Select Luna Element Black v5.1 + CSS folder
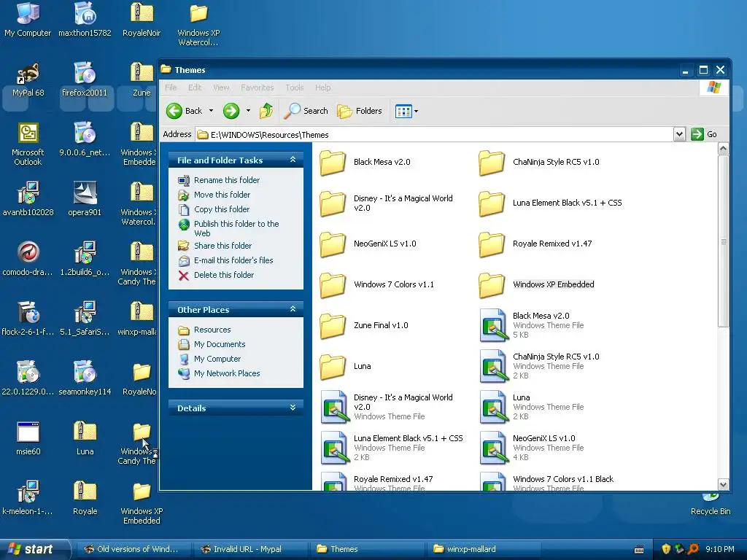747x560 pixels. coord(492,203)
